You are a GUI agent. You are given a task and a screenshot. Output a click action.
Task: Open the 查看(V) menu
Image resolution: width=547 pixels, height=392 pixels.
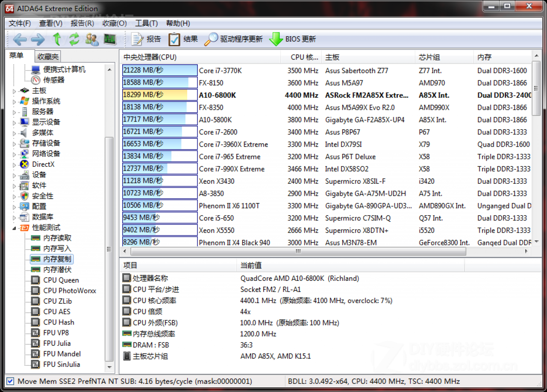click(51, 23)
